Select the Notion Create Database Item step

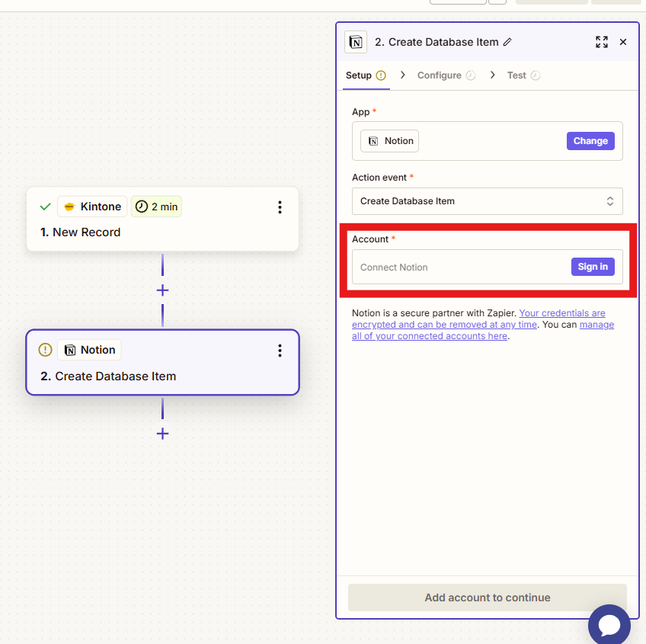tap(162, 362)
